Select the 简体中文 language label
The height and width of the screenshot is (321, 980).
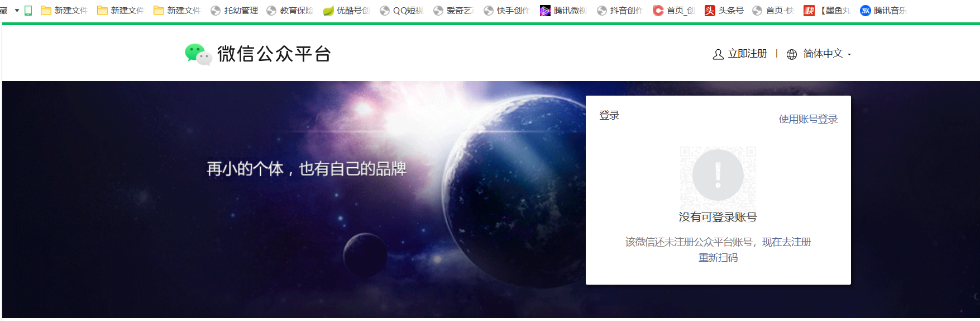point(823,54)
